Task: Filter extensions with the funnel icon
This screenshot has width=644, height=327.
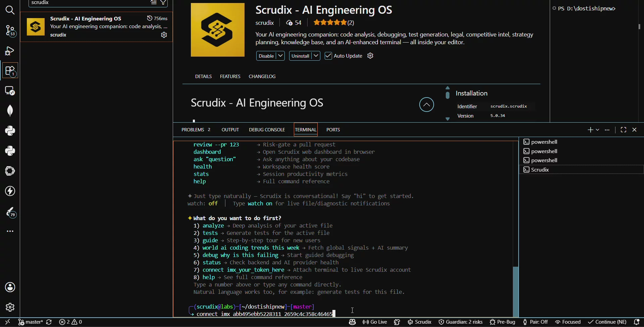Action: pos(163,2)
